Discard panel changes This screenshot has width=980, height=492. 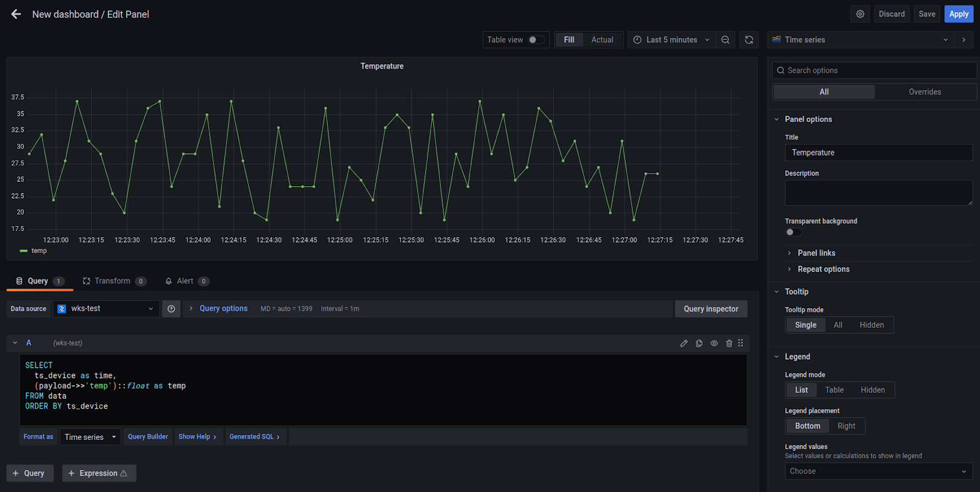coord(891,14)
